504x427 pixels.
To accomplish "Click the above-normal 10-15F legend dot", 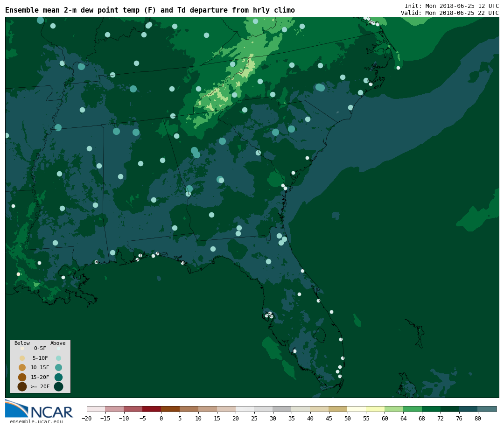I will click(58, 368).
